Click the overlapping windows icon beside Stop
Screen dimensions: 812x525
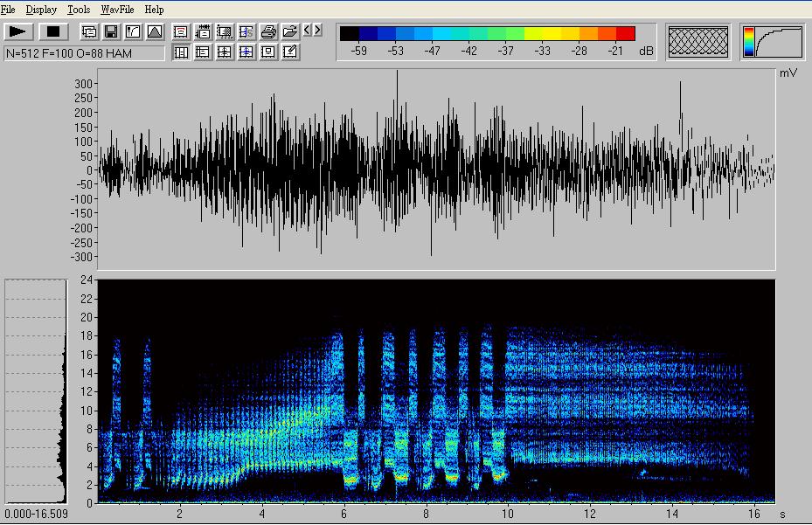click(89, 32)
